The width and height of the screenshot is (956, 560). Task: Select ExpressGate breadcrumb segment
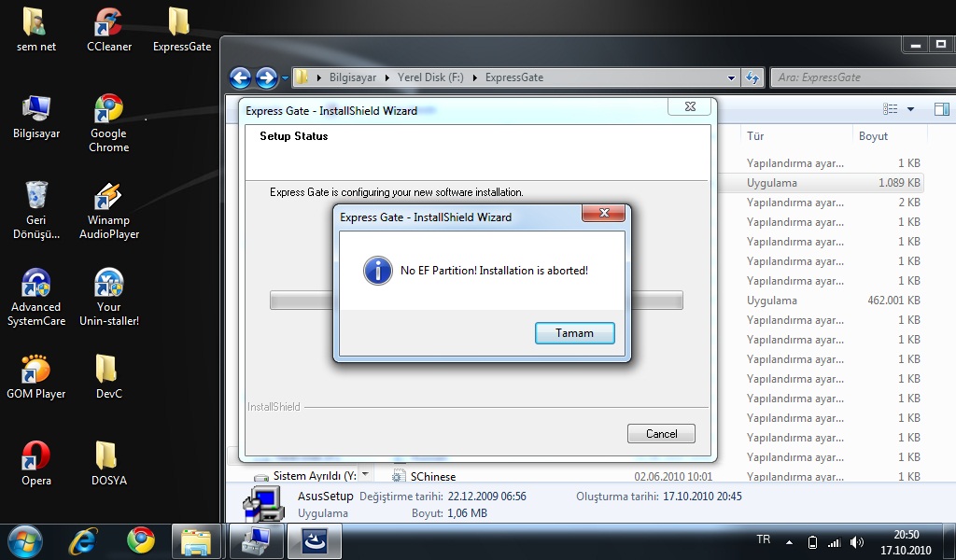click(x=514, y=77)
